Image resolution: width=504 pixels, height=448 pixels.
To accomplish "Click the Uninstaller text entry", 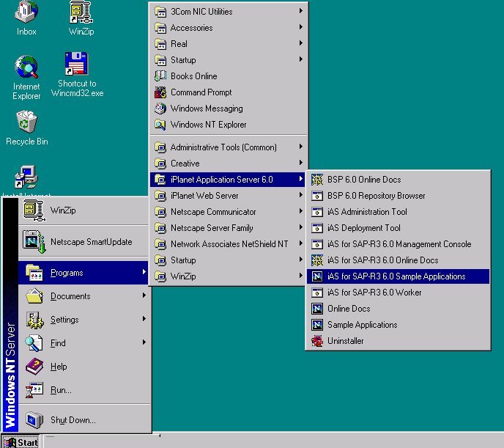I will [x=346, y=341].
